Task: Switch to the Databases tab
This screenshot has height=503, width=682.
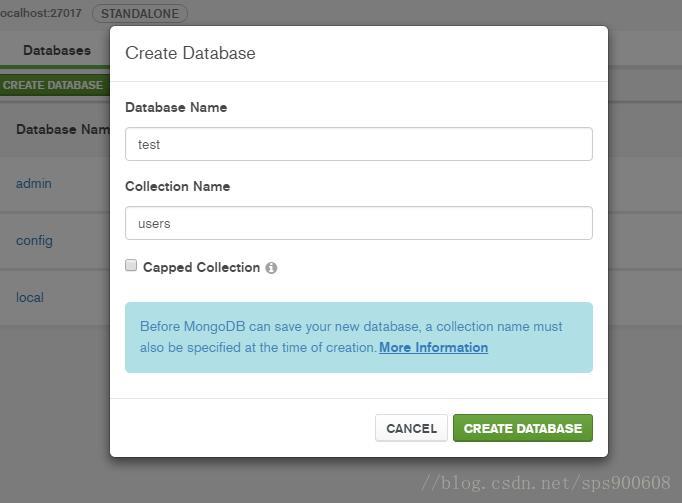Action: 57,50
